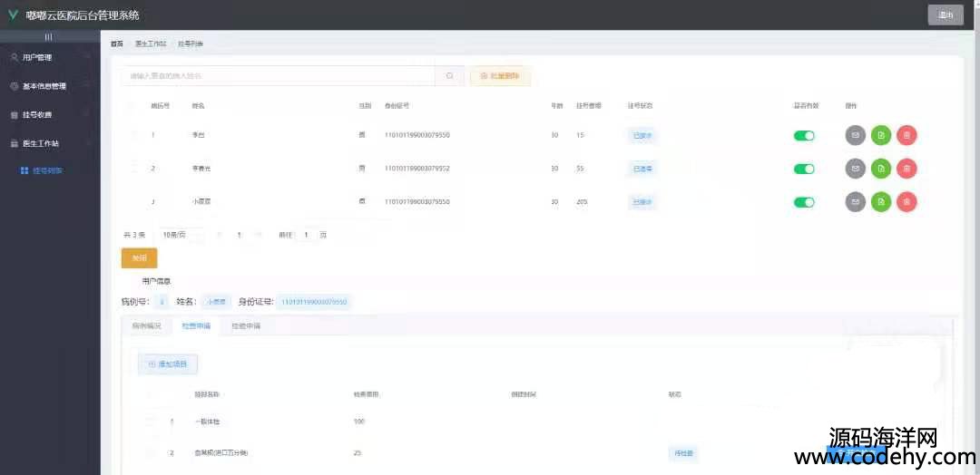Click the gray mail icon in first row

click(x=855, y=135)
